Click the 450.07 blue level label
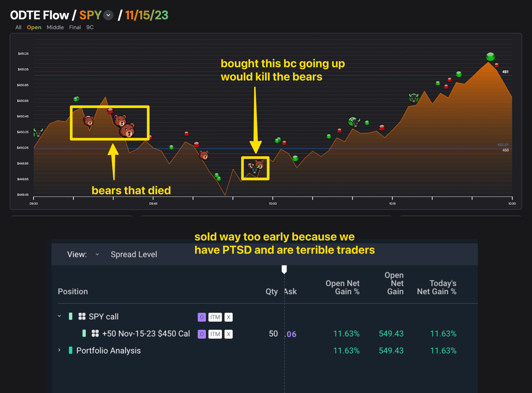 [503, 145]
